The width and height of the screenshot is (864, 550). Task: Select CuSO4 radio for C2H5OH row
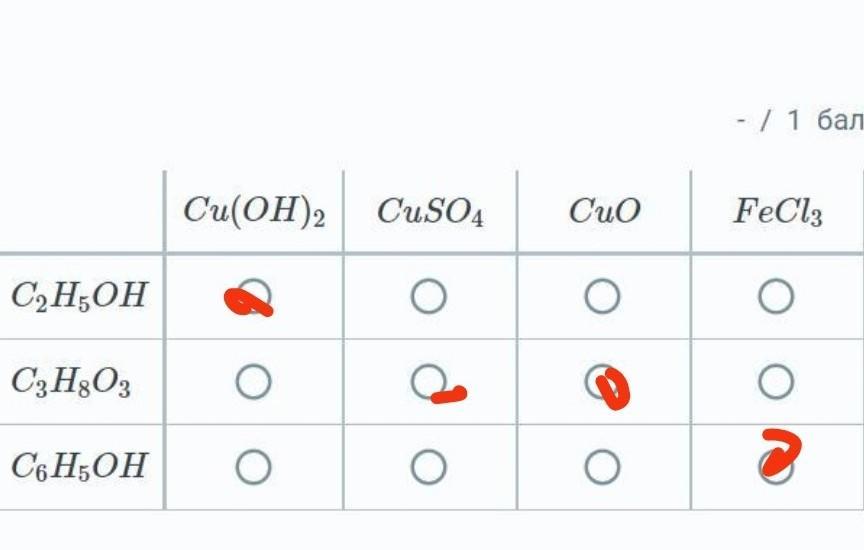[428, 297]
